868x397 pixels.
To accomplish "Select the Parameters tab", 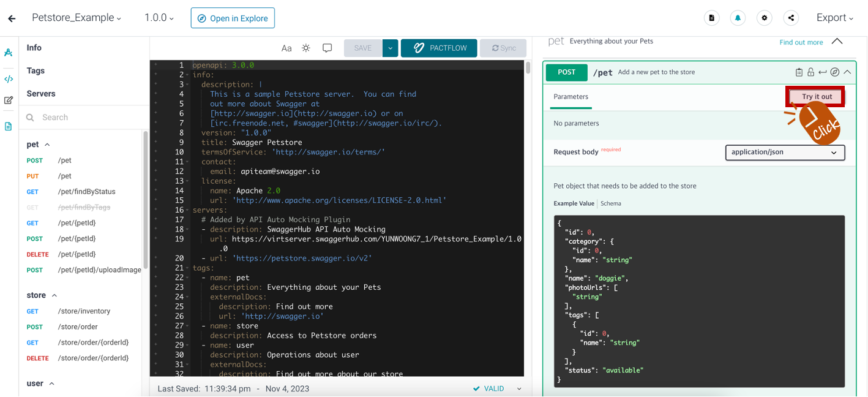I will coord(571,97).
